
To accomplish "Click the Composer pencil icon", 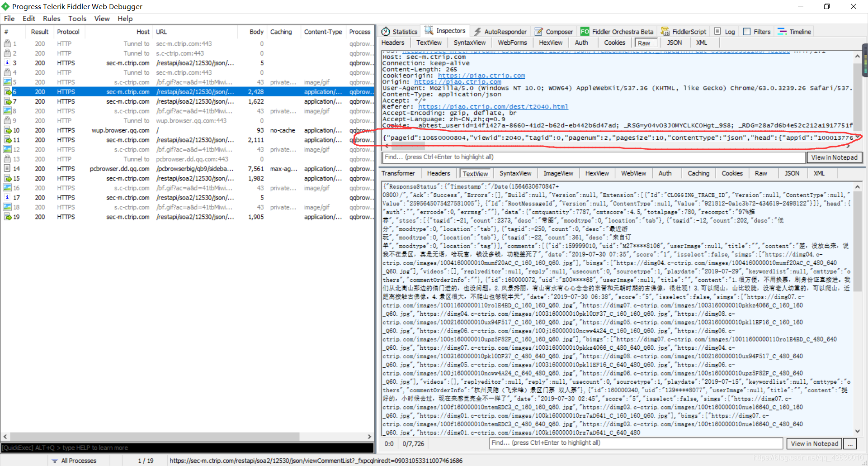I will 539,32.
